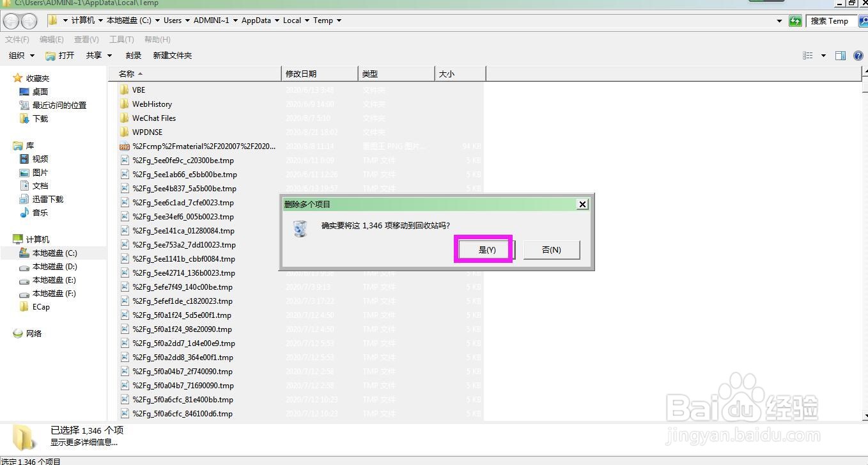
Task: Select file %2Fg_5efe7f49_140c00be.tmp
Action: (182, 287)
